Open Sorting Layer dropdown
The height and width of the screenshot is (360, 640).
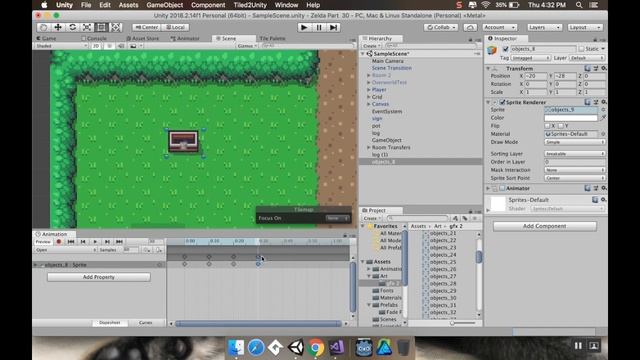point(574,154)
